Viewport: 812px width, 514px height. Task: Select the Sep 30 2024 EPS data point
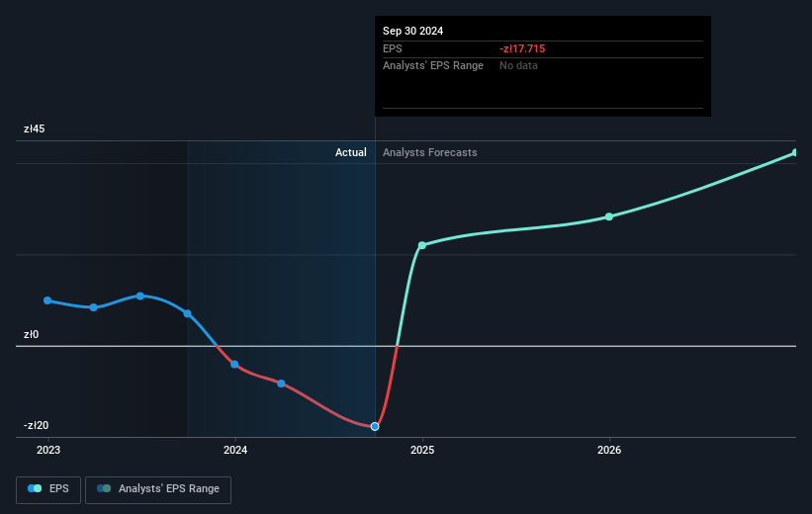pyautogui.click(x=375, y=427)
